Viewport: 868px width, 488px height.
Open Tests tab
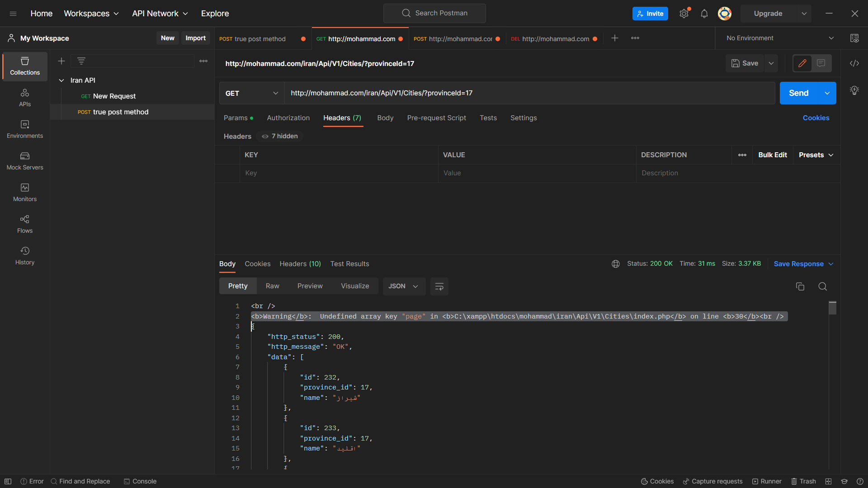click(x=488, y=118)
